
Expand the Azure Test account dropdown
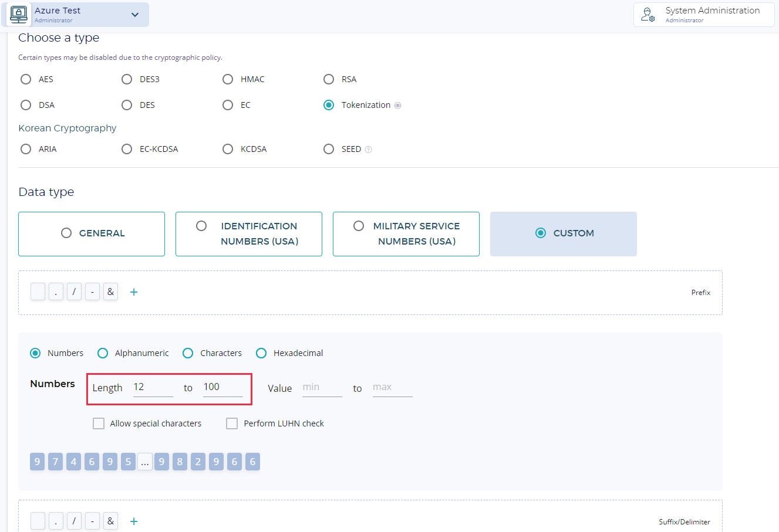135,15
